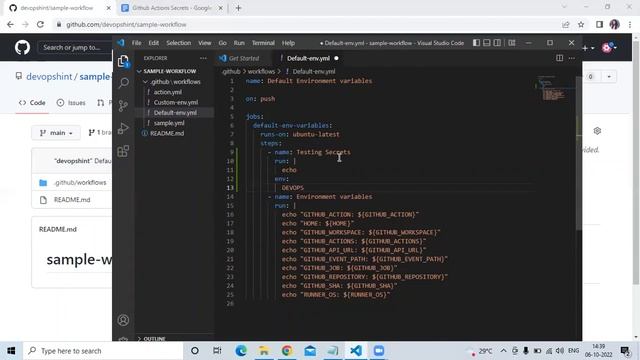This screenshot has width=640, height=360.
Task: Bookmark this page with the star icon
Action: pos(581,24)
